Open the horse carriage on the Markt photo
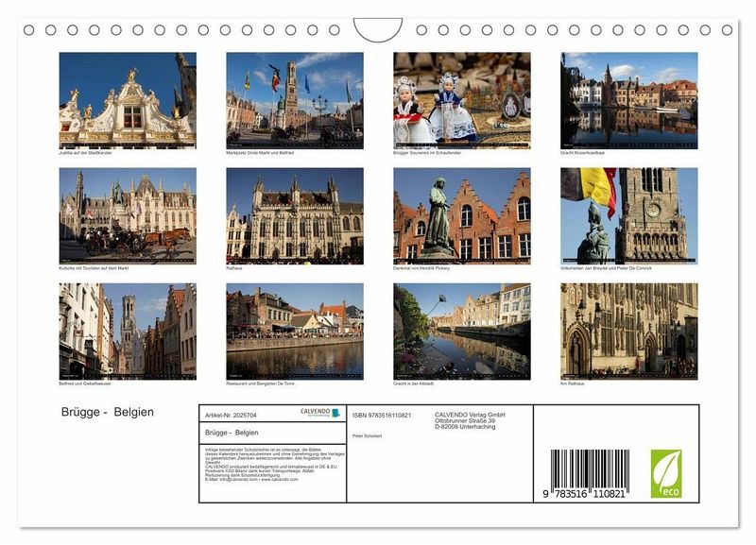Viewport: 756px width, 545px height. (x=128, y=216)
